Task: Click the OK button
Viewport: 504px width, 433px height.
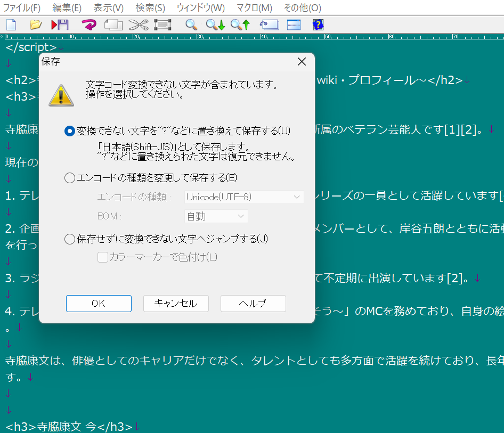Action: point(99,304)
